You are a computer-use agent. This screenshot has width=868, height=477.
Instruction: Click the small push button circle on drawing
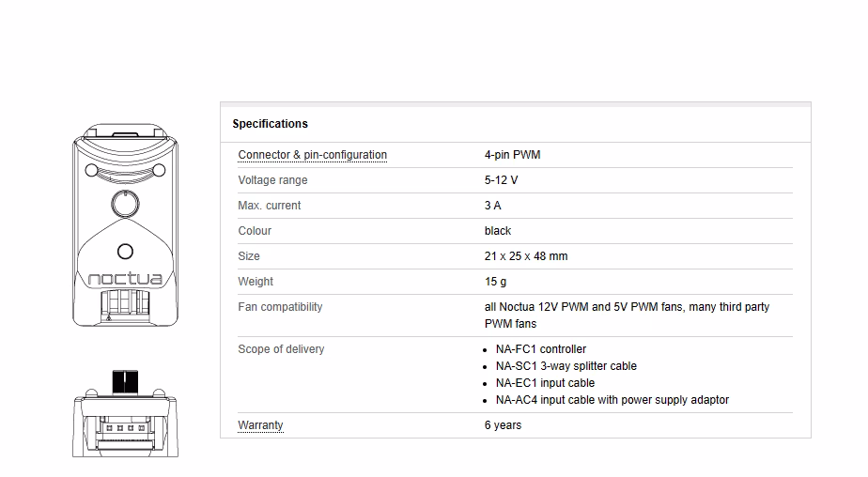(126, 252)
